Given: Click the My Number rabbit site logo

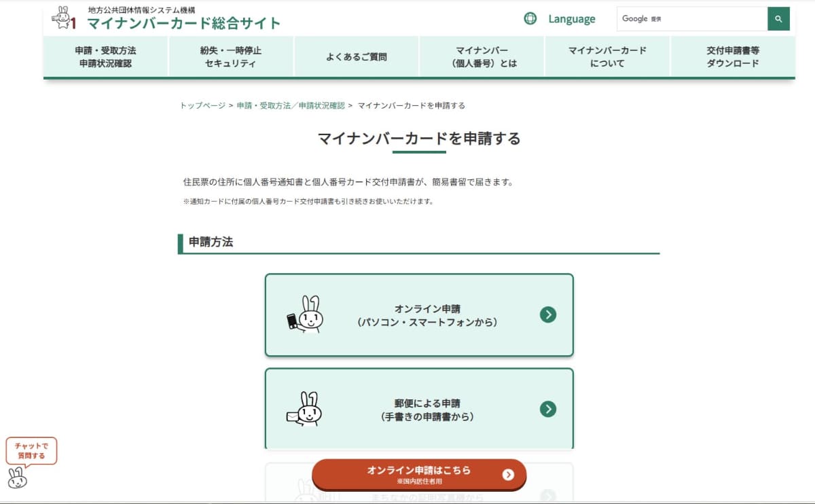Looking at the screenshot, I should (64, 18).
